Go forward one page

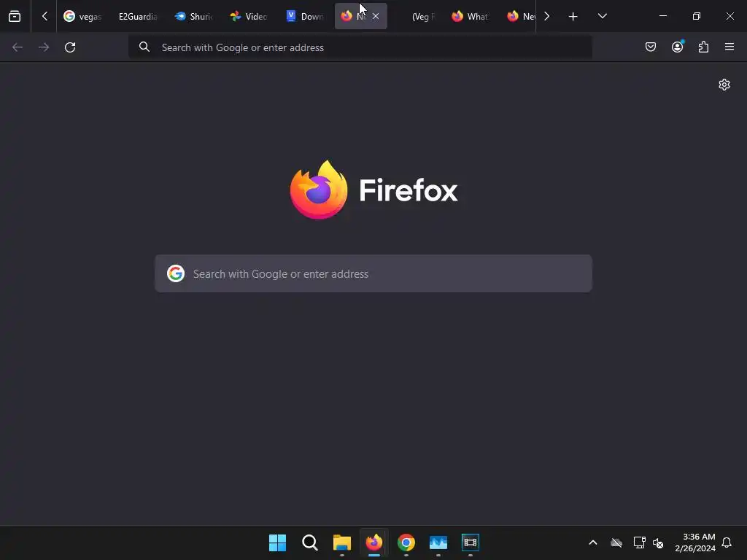click(44, 47)
